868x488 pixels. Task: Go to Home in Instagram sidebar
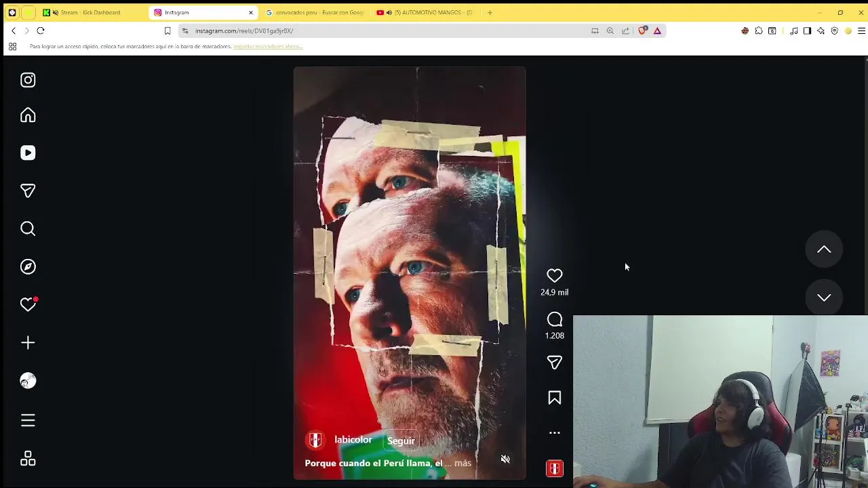[28, 115]
